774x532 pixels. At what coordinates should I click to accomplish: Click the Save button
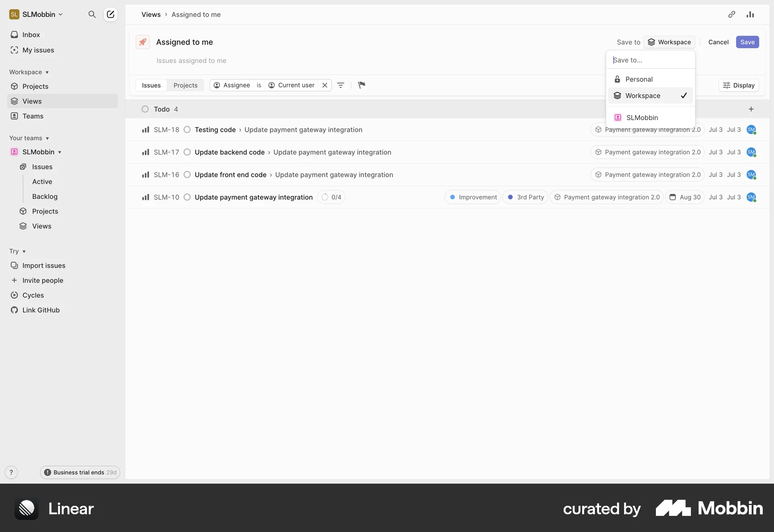pyautogui.click(x=747, y=42)
